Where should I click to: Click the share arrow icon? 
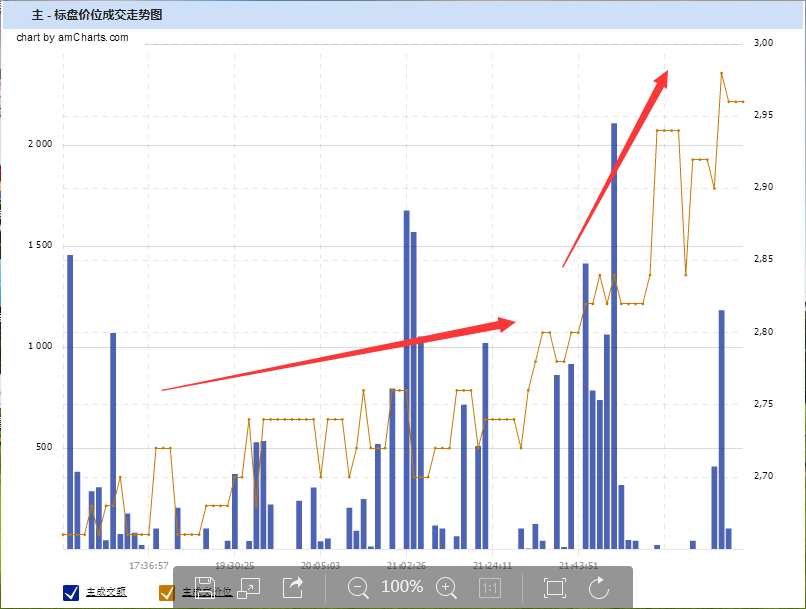[294, 587]
